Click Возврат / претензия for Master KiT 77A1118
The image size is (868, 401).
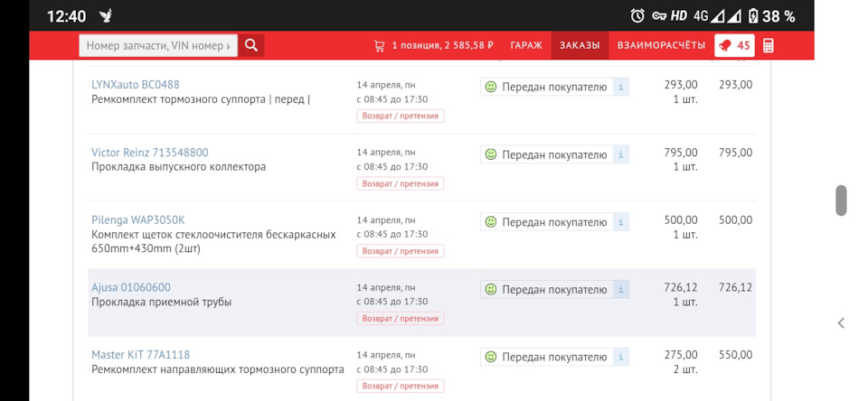point(401,386)
